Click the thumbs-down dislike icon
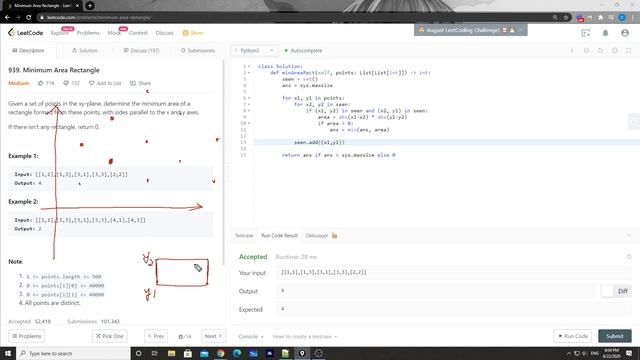 (x=66, y=83)
